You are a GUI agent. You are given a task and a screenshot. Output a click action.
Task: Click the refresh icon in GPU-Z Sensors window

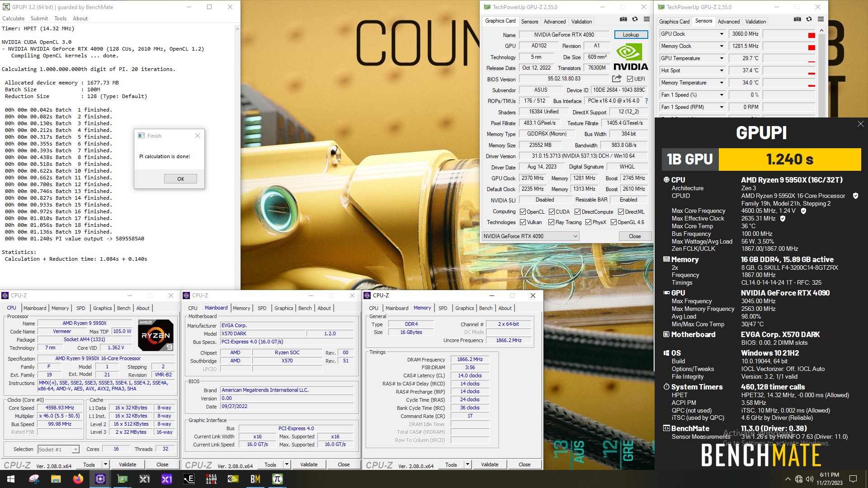[809, 19]
